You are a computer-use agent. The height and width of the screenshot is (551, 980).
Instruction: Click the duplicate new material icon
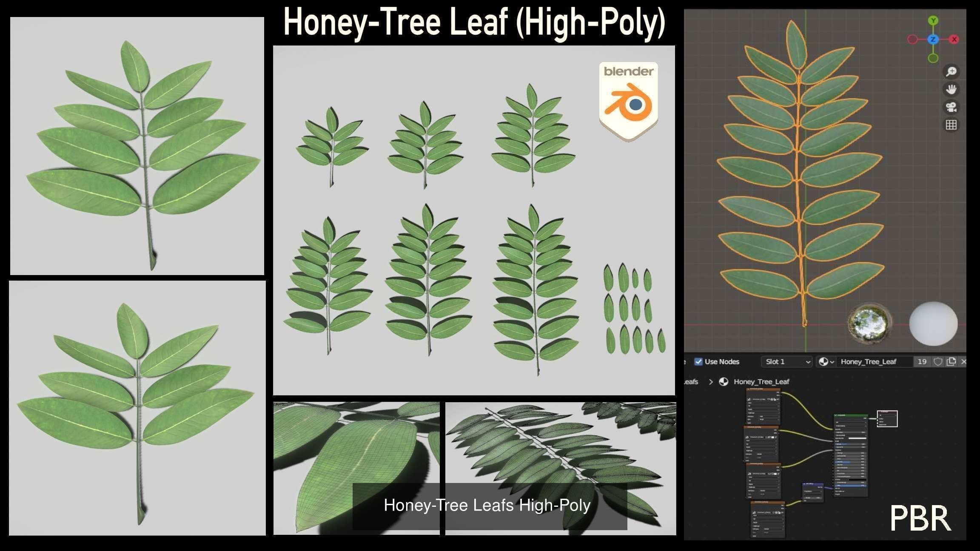coord(952,361)
